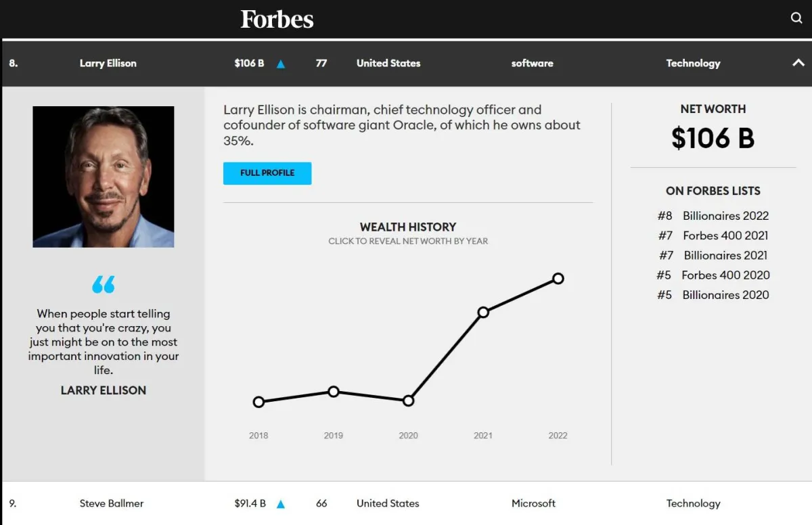Open the Forbes 400 2020 list
Viewport: 812px width, 525px height.
tap(725, 275)
